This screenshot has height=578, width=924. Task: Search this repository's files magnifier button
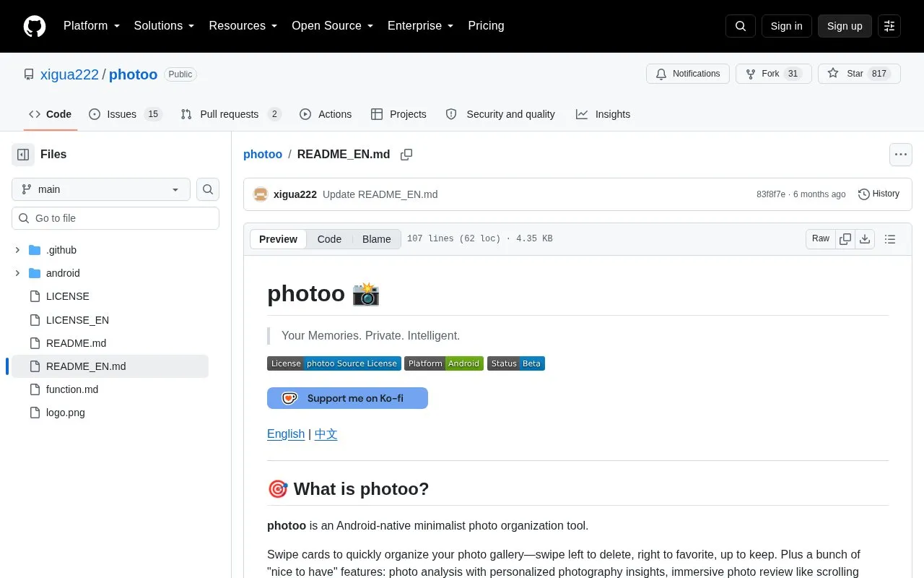pos(208,189)
